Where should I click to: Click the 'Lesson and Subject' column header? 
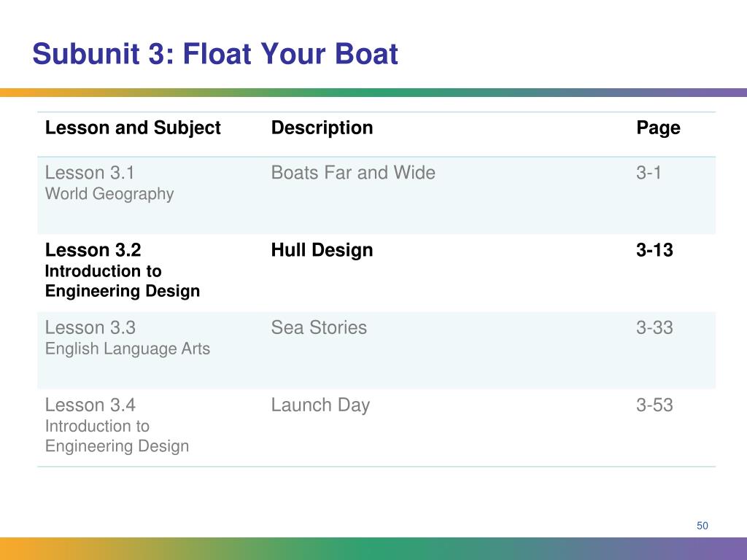(x=133, y=128)
